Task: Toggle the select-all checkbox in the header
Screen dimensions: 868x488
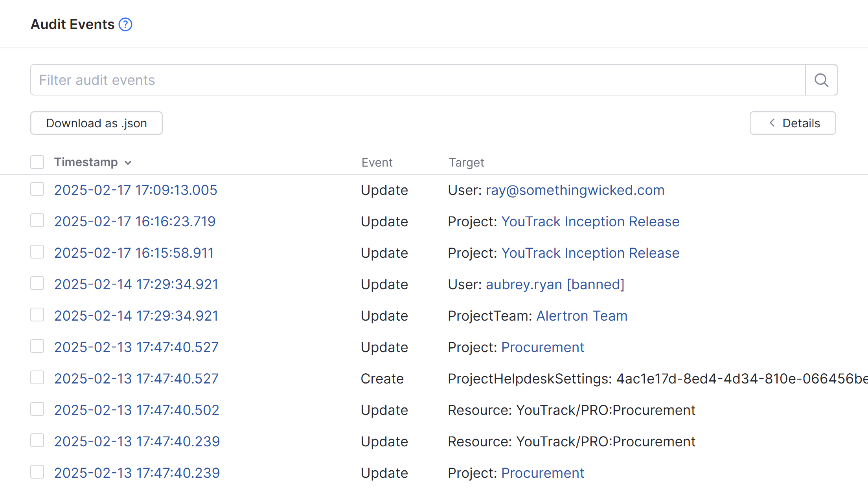Action: coord(37,162)
